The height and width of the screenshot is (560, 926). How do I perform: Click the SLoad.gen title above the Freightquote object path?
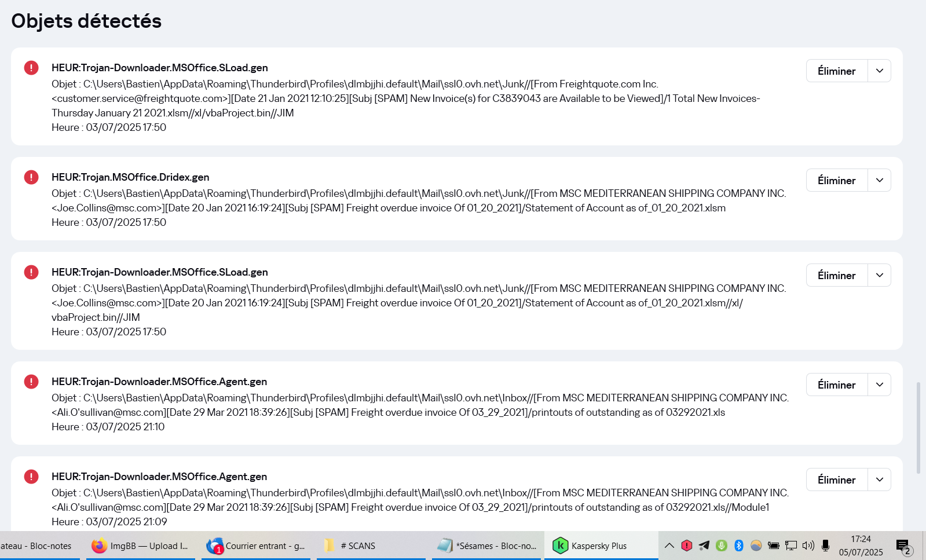[160, 68]
